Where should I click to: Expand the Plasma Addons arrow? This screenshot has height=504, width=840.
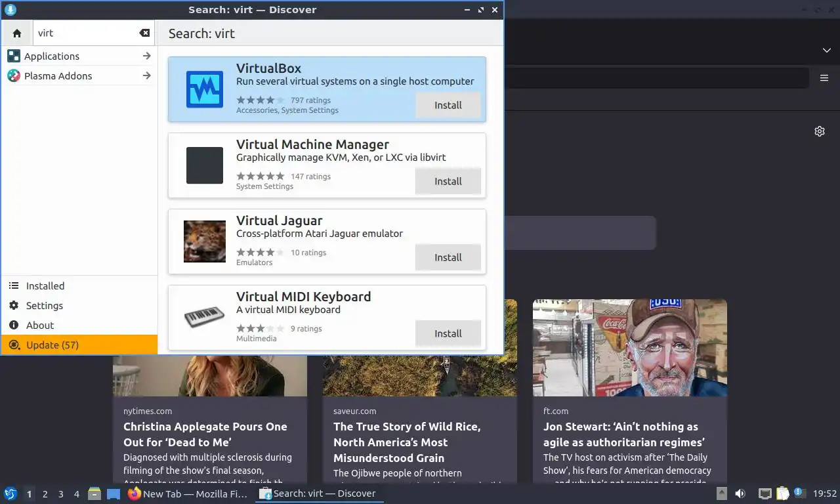146,75
